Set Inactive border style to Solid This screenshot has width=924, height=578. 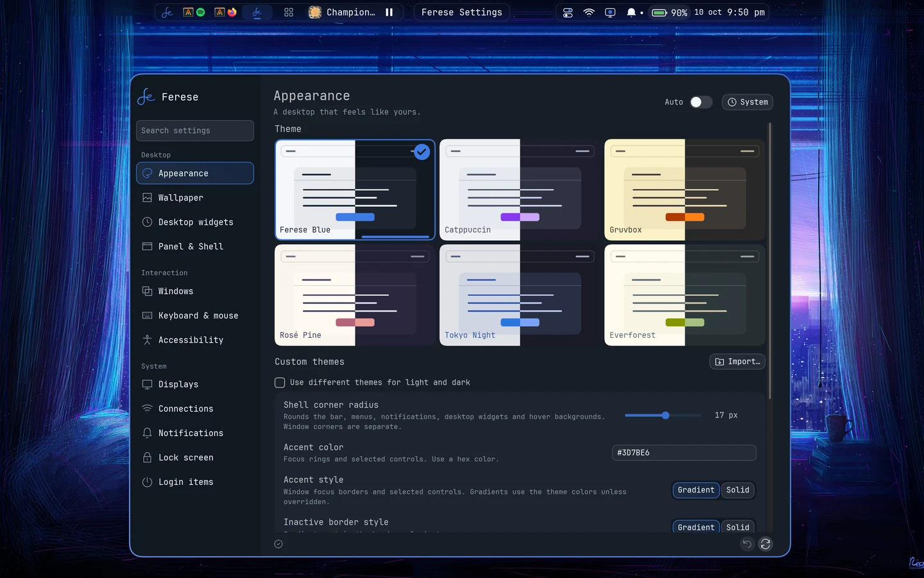pos(738,527)
